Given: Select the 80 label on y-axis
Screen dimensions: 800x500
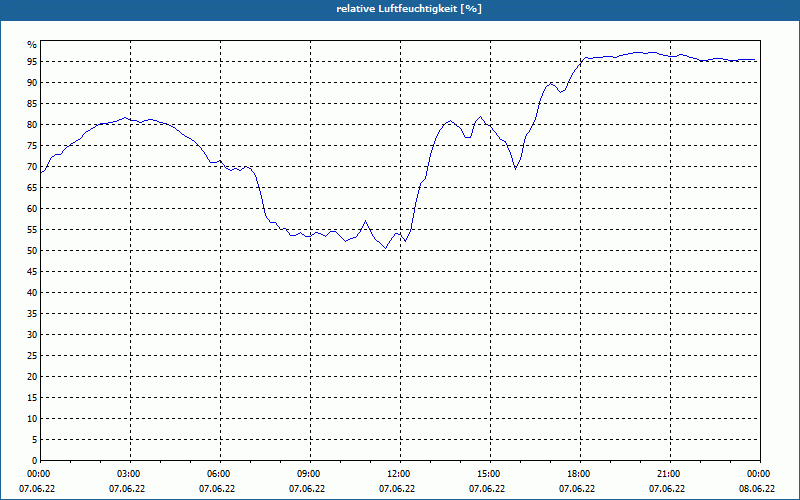Looking at the screenshot, I should coord(32,124).
